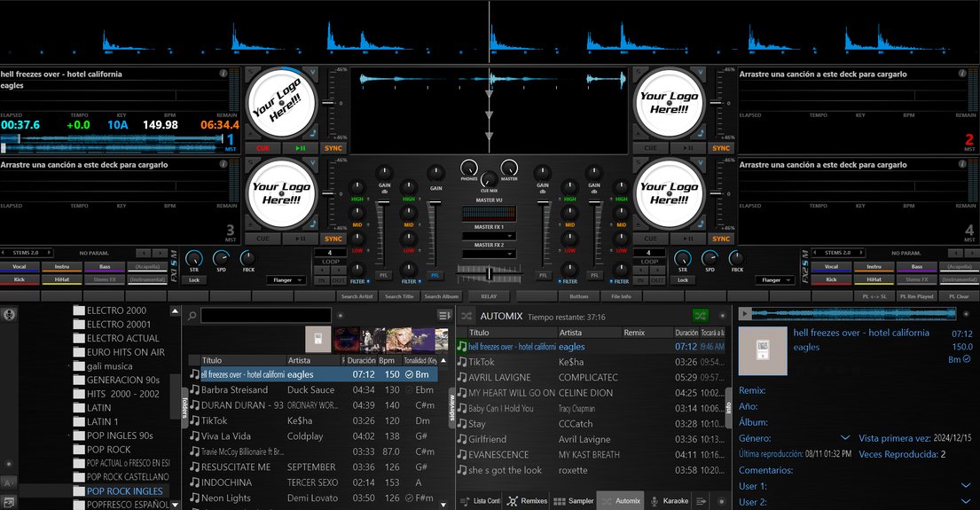
Task: Click the left STEMS 2.0 next-page arrow
Action: coord(49,253)
